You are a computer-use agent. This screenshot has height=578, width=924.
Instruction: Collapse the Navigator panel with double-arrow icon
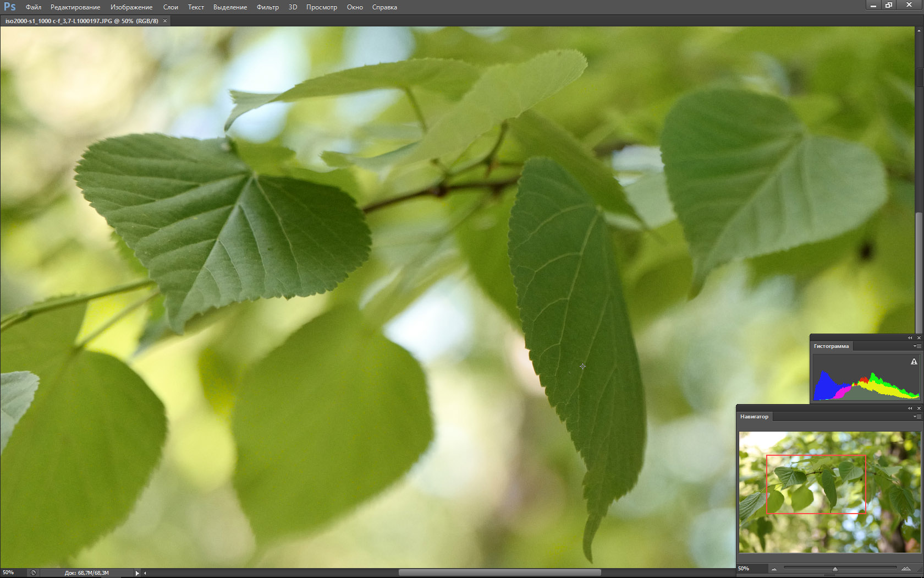910,408
